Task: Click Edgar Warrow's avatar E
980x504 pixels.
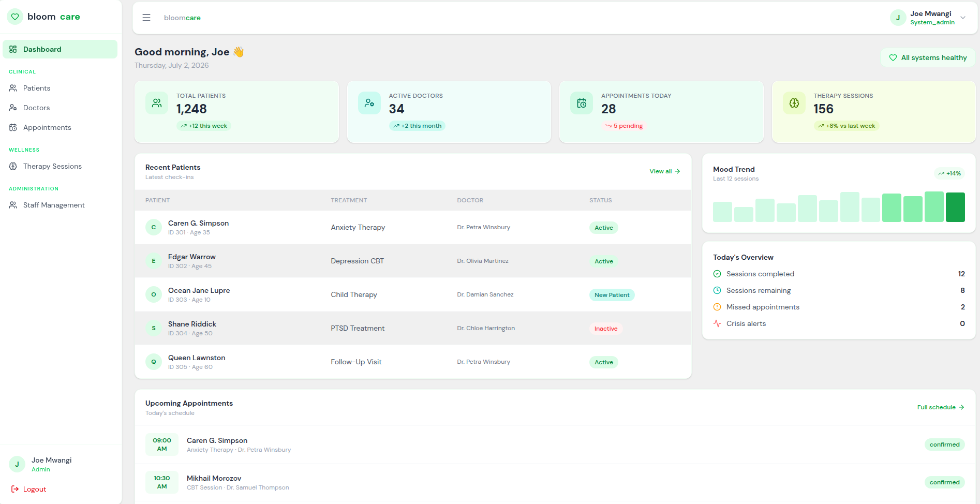Action: pyautogui.click(x=154, y=261)
